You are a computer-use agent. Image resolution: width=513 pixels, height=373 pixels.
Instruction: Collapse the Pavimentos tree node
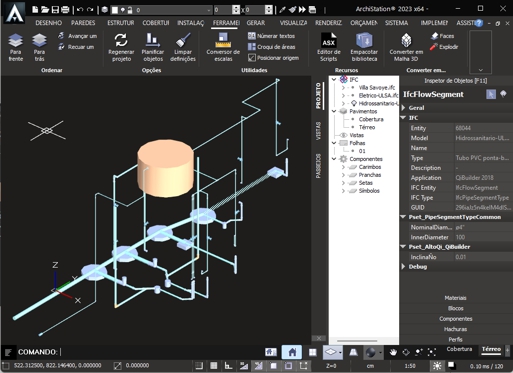(334, 111)
